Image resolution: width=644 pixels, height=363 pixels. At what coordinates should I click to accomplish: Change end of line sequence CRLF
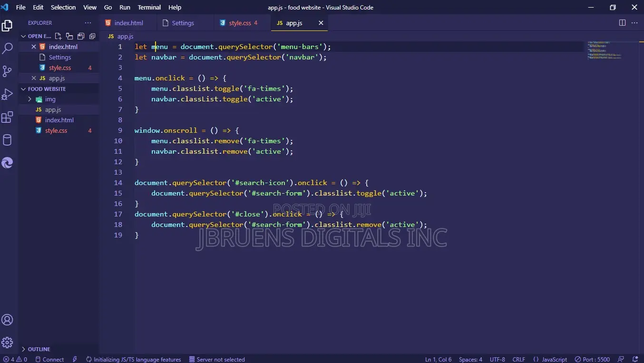[x=519, y=359]
